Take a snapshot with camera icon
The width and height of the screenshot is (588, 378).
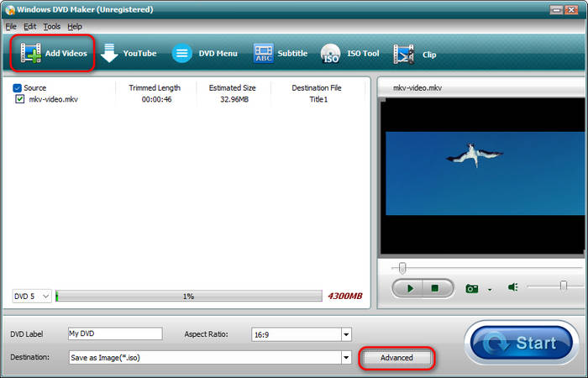[472, 288]
